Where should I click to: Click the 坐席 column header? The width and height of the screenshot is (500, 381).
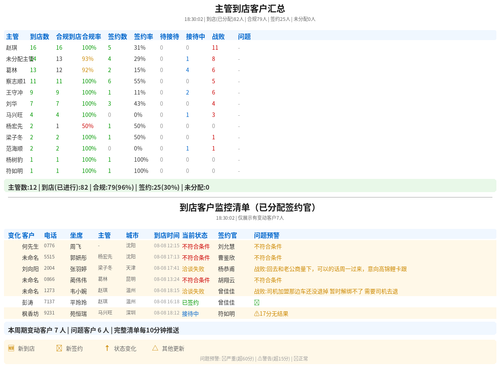click(76, 235)
